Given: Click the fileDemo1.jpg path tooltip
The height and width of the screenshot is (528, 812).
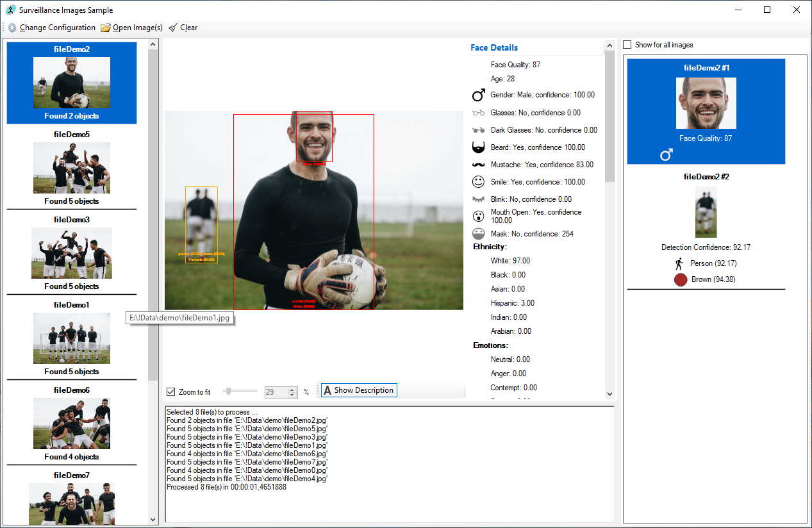Looking at the screenshot, I should 180,317.
